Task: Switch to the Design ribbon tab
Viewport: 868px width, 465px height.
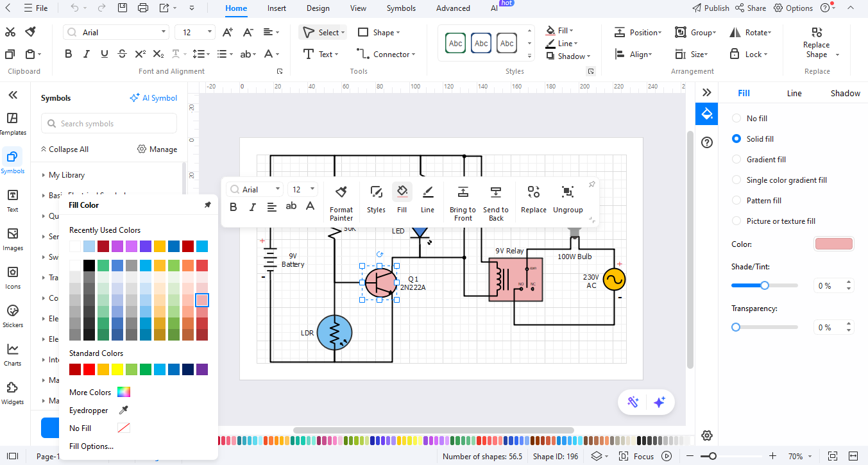Action: (x=318, y=8)
